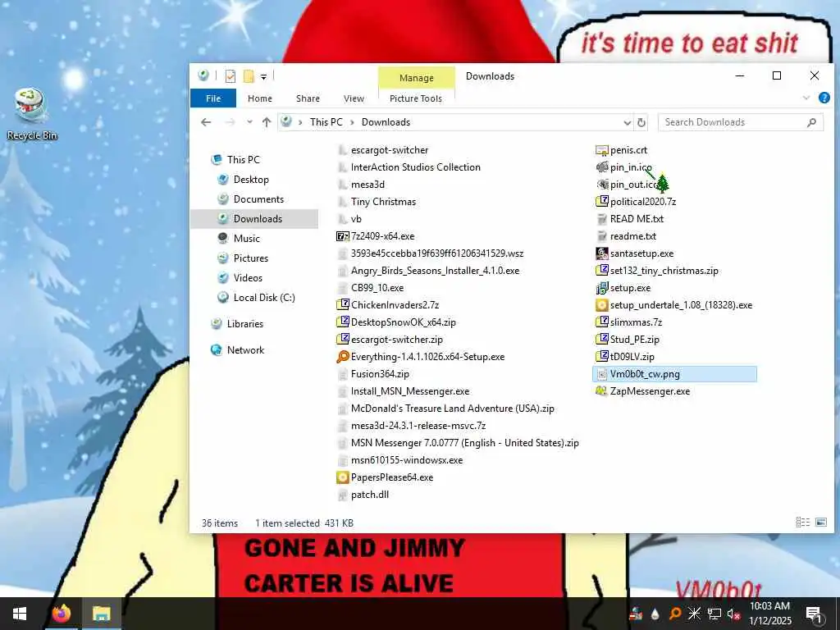Select Network in navigation pane
Image resolution: width=840 pixels, height=630 pixels.
245,350
